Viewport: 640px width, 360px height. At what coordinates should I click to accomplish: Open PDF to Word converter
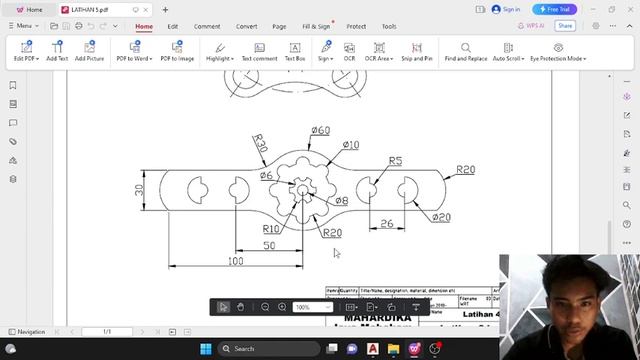[134, 51]
